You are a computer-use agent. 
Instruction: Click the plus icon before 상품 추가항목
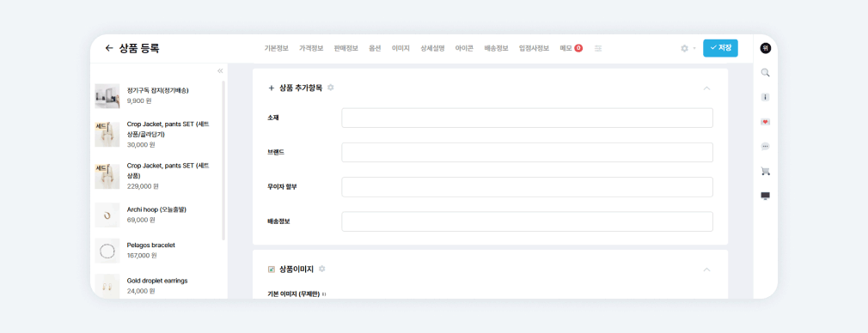coord(272,88)
